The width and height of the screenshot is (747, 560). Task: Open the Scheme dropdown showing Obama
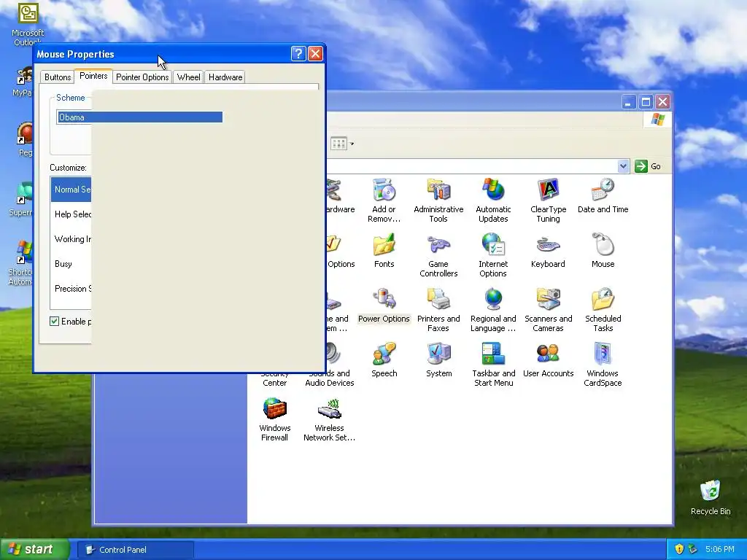pyautogui.click(x=139, y=117)
